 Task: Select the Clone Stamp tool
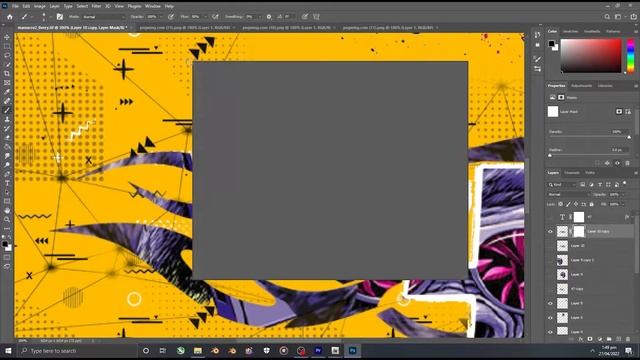(x=7, y=119)
